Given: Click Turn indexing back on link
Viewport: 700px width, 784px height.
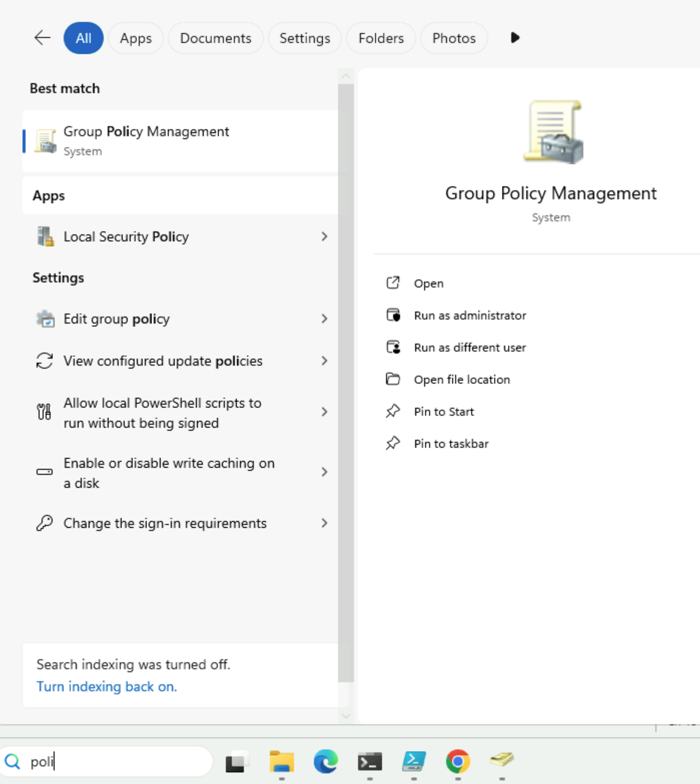Looking at the screenshot, I should point(107,687).
